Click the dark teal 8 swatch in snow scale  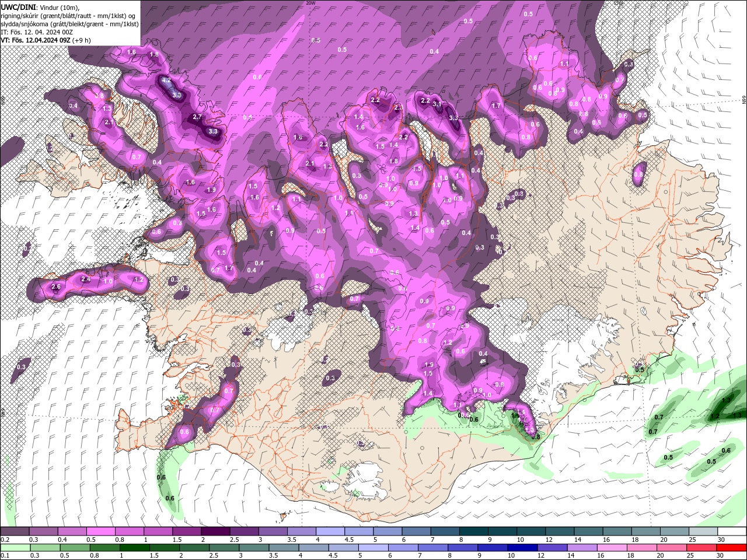point(473,531)
